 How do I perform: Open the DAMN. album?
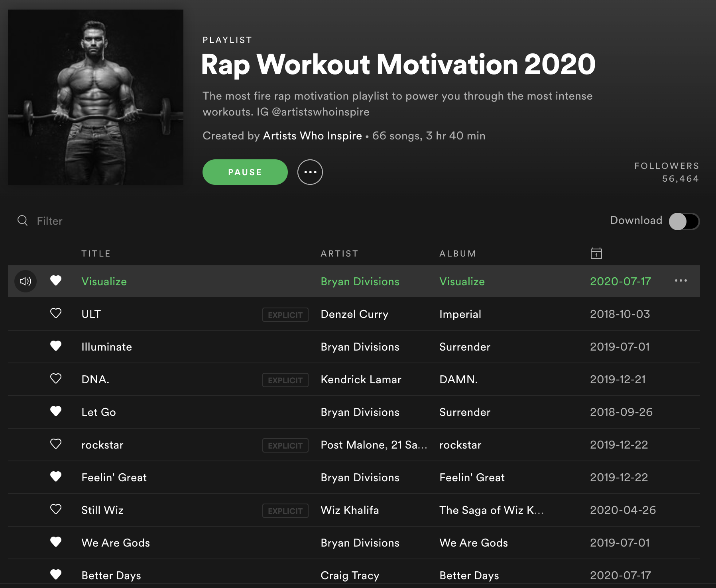point(458,380)
